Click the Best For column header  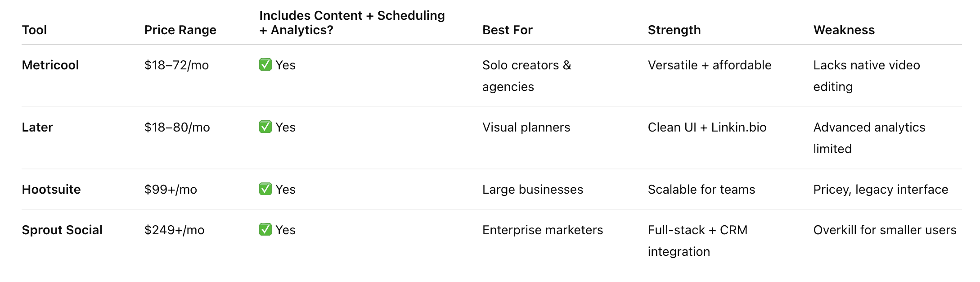pos(507,30)
